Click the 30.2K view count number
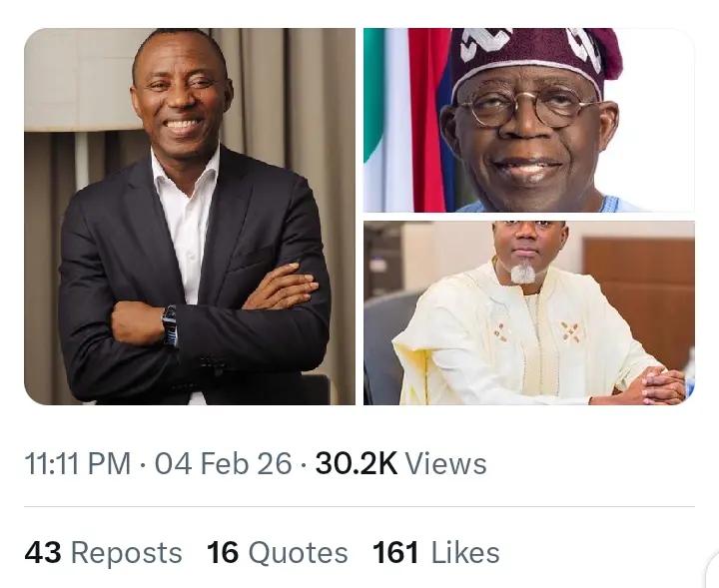This screenshot has height=588, width=719. coord(356,464)
